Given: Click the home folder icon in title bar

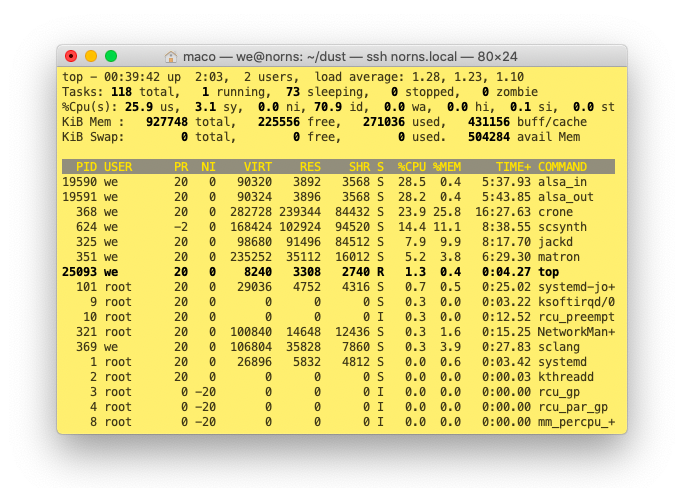Looking at the screenshot, I should click(171, 57).
